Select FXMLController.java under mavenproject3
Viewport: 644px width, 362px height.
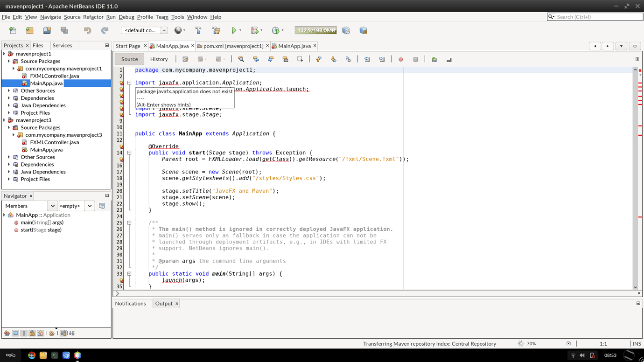pos(54,142)
